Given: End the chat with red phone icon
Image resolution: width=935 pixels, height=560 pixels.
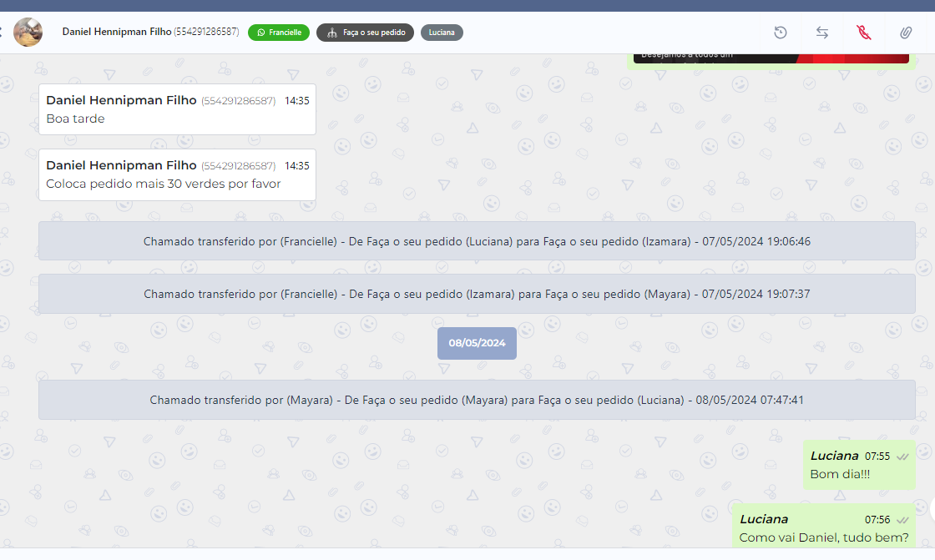Looking at the screenshot, I should [864, 33].
